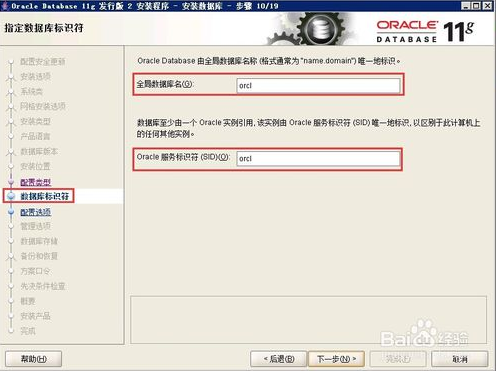Select the 数据库版本 step
Screen dimensions: 496x371
(39, 151)
